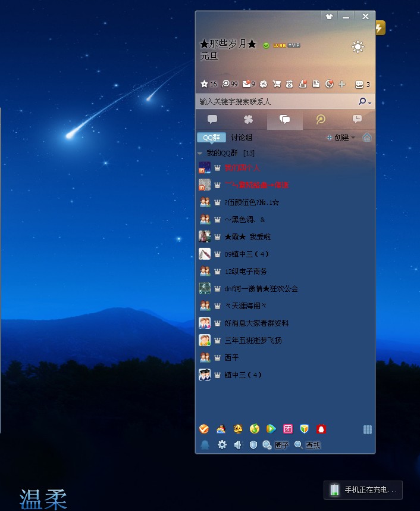Open the skin changer shirt icon

329,17
